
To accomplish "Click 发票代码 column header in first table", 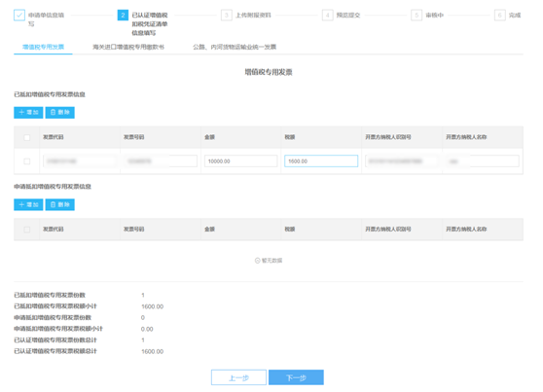I will click(x=53, y=137).
